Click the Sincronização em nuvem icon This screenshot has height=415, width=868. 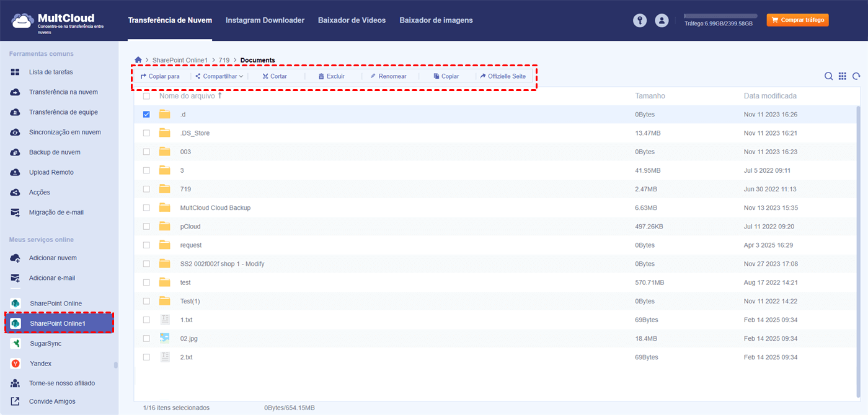pos(15,133)
